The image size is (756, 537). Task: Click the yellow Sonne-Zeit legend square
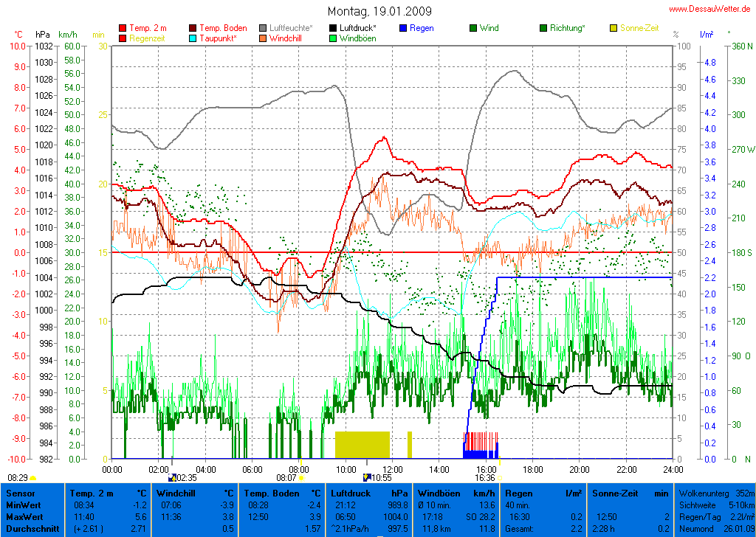tap(614, 29)
